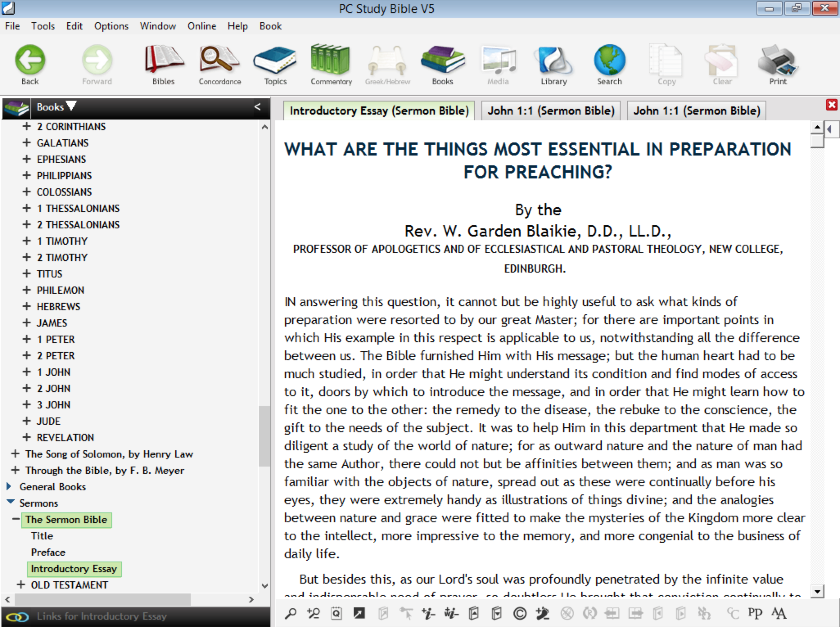
Task: Open the Library toolbar icon
Action: 553,65
